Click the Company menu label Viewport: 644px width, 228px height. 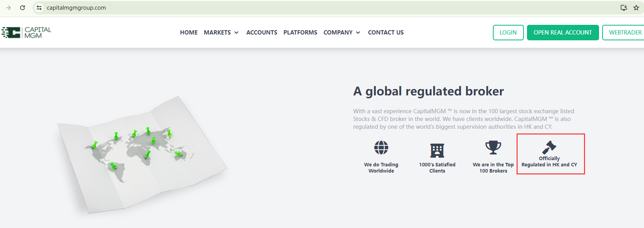pos(338,33)
